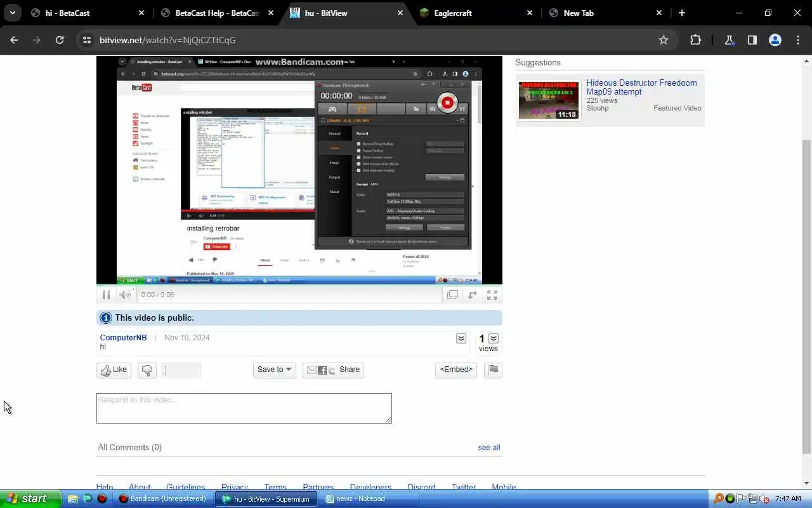This screenshot has height=508, width=812.
Task: Click the thumbs-down dislike icon
Action: (147, 370)
